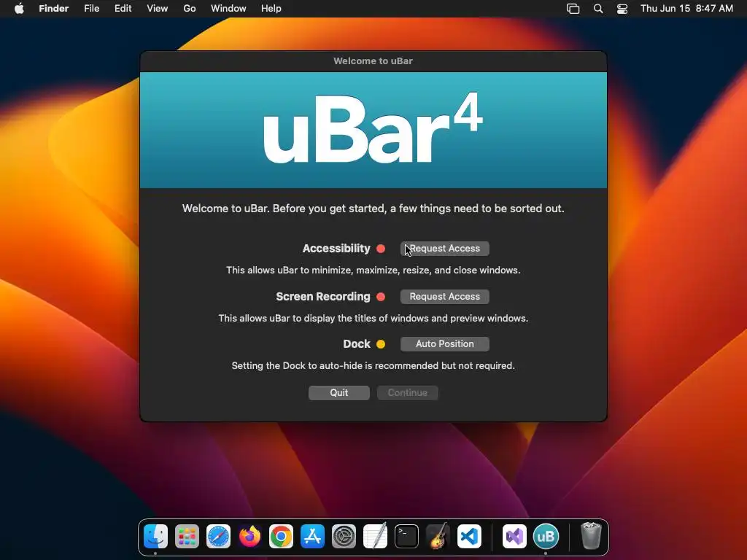
Task: Open Google Chrome from the Dock
Action: click(x=281, y=537)
